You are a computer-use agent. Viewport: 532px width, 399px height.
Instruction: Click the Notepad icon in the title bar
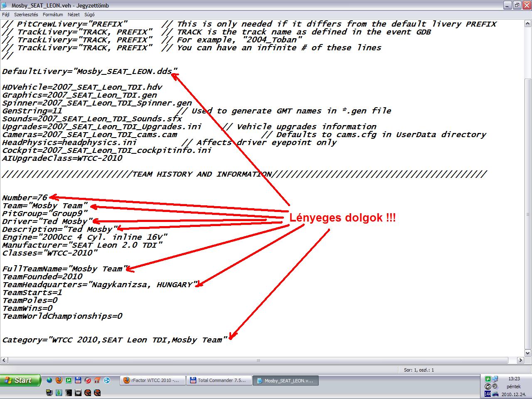coord(5,5)
